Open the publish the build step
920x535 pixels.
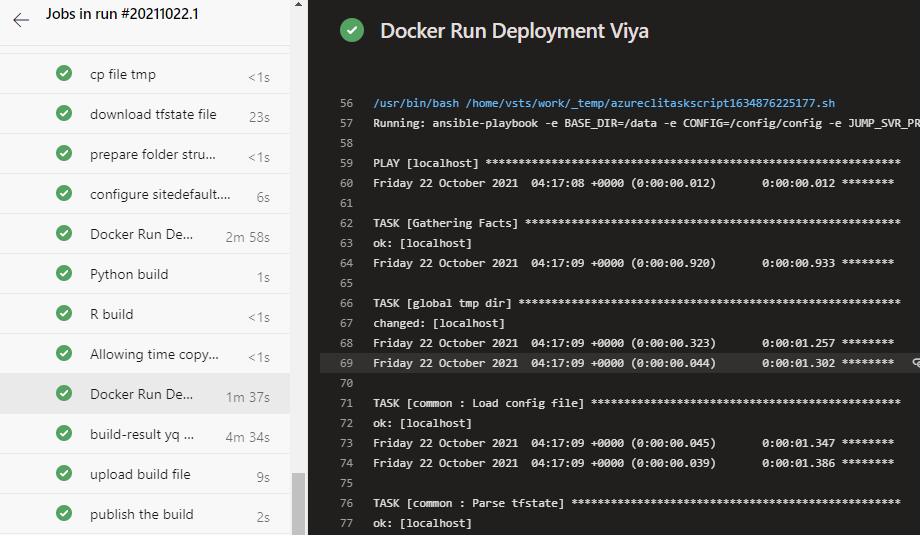click(145, 514)
